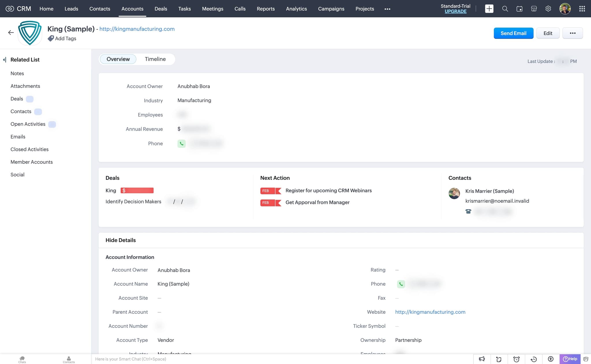Open the accessibility icon in bottom bar

(x=551, y=359)
